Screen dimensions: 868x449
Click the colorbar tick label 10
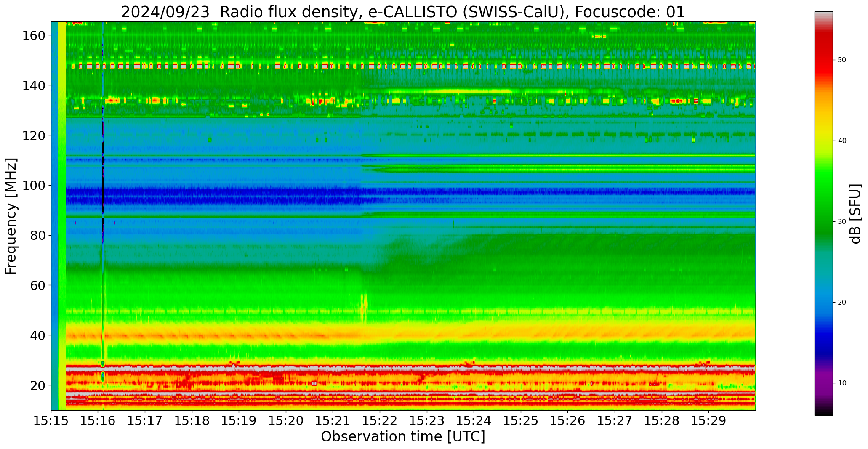[x=842, y=383]
